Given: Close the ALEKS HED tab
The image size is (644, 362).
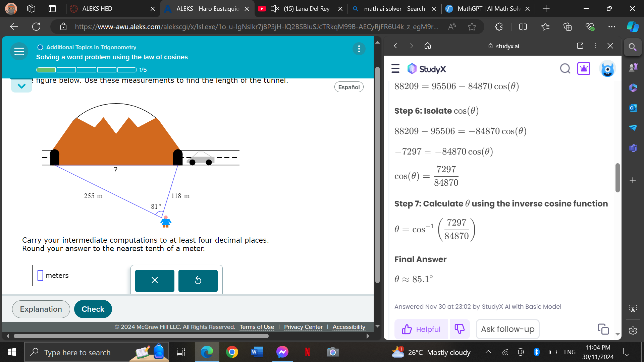Looking at the screenshot, I should click(x=153, y=9).
